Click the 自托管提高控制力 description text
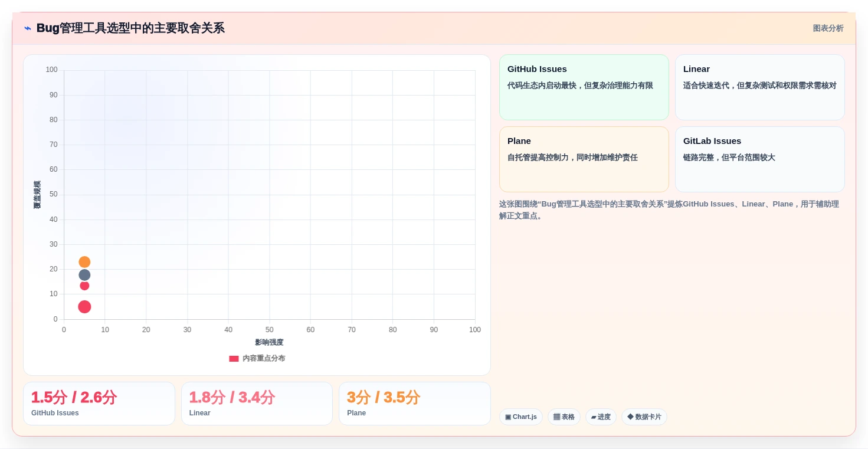Image resolution: width=868 pixels, height=449 pixels. 572,158
